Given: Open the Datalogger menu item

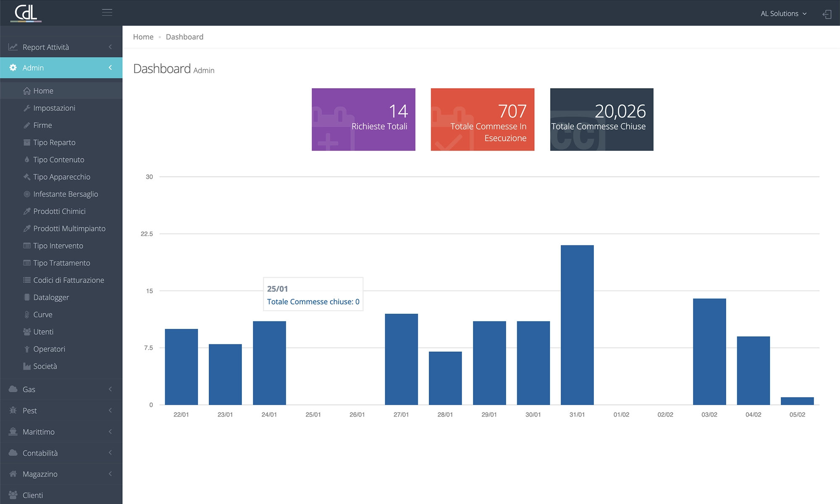Looking at the screenshot, I should click(61, 297).
